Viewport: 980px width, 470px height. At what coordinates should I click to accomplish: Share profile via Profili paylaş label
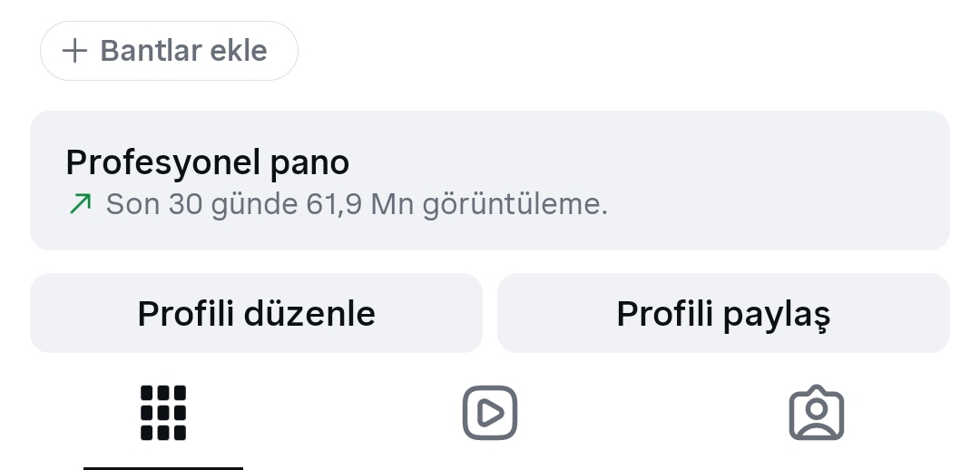coord(724,314)
